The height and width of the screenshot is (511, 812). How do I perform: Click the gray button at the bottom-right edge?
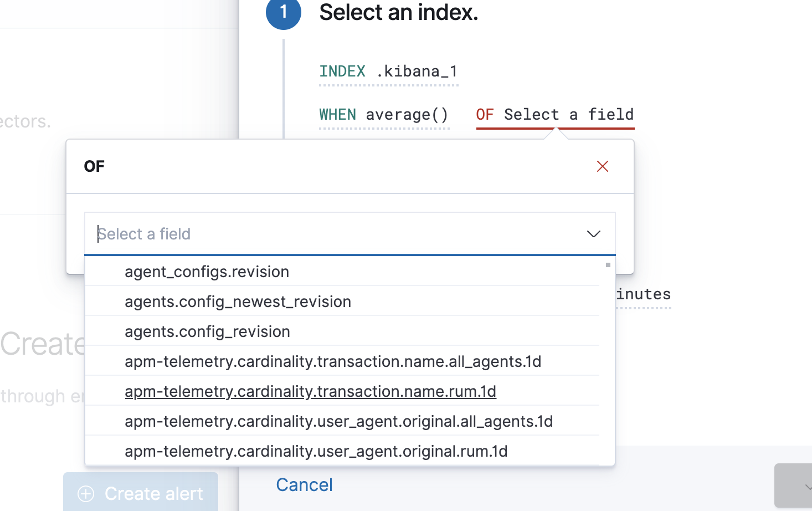pos(794,485)
